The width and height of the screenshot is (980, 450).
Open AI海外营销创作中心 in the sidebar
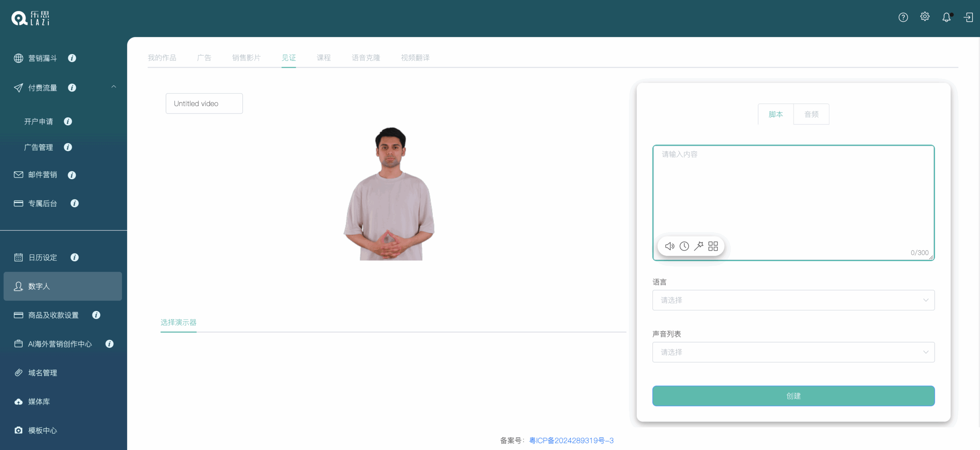point(60,344)
